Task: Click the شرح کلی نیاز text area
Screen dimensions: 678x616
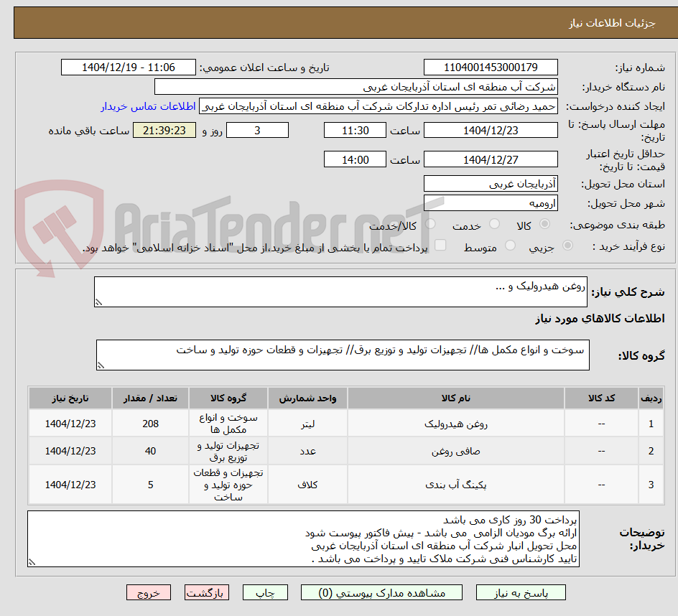Action: pos(340,291)
